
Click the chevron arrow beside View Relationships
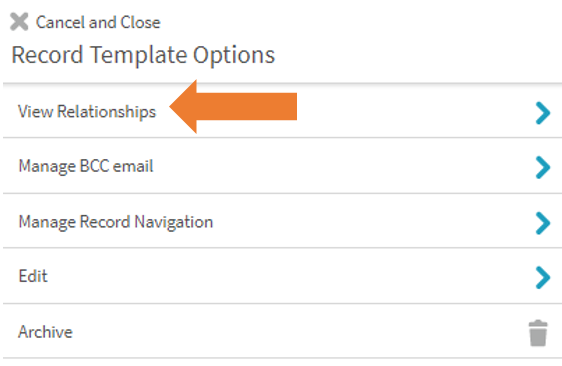pyautogui.click(x=543, y=113)
